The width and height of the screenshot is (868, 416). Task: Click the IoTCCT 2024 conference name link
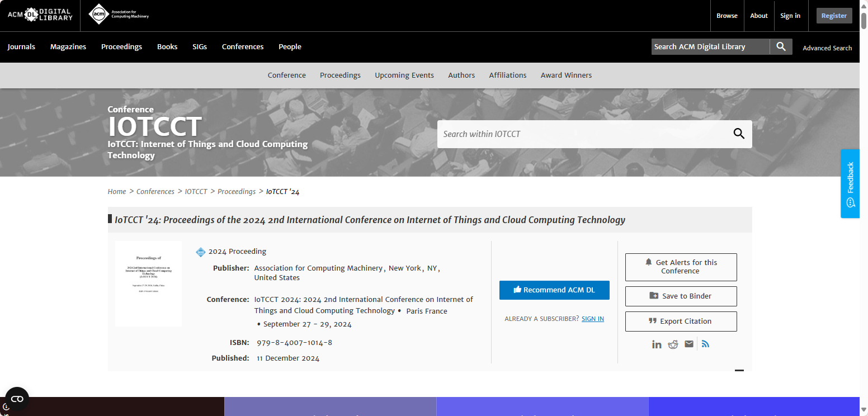(364, 305)
